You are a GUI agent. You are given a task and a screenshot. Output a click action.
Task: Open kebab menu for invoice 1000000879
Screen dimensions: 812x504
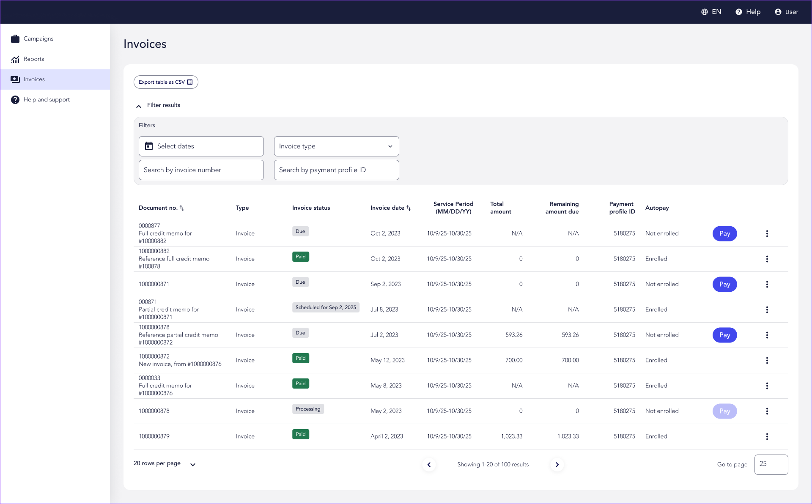coord(767,436)
